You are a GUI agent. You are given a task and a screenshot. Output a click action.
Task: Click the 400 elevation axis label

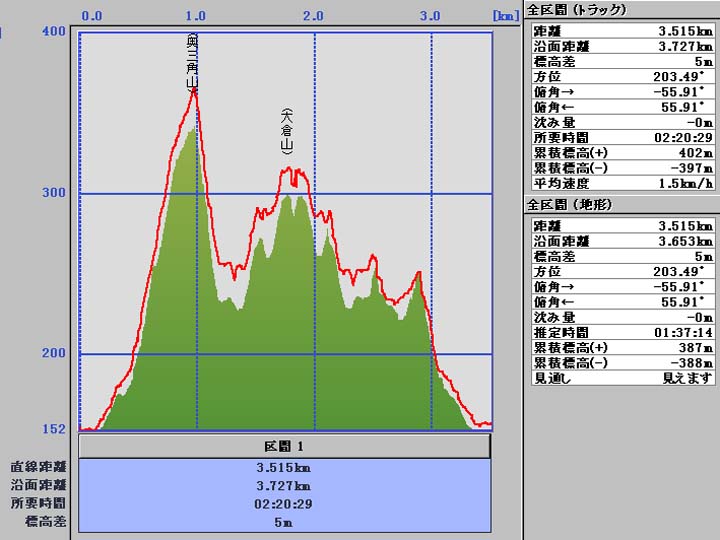pos(53,32)
